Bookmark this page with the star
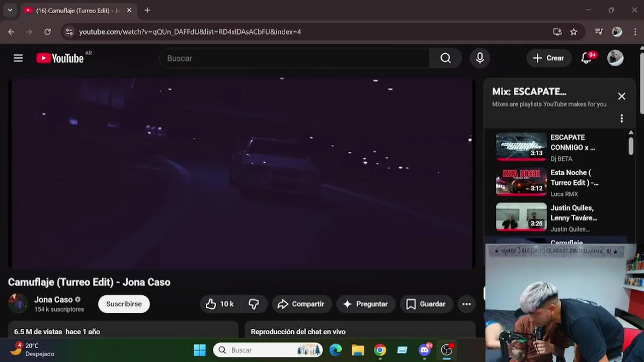 (574, 32)
